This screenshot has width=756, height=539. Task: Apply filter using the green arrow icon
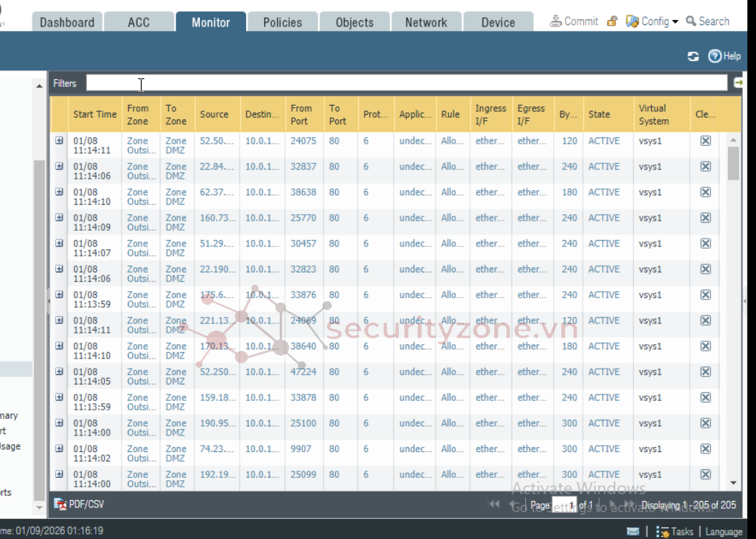coord(738,83)
